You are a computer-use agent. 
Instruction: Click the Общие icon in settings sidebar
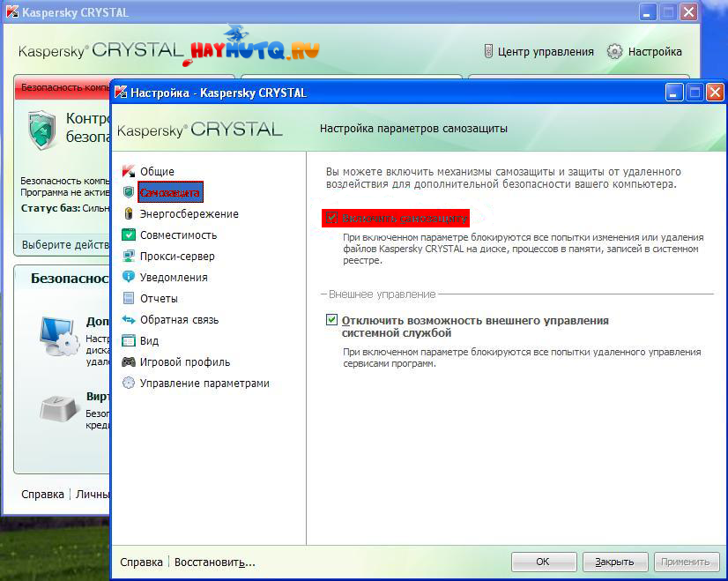[129, 171]
